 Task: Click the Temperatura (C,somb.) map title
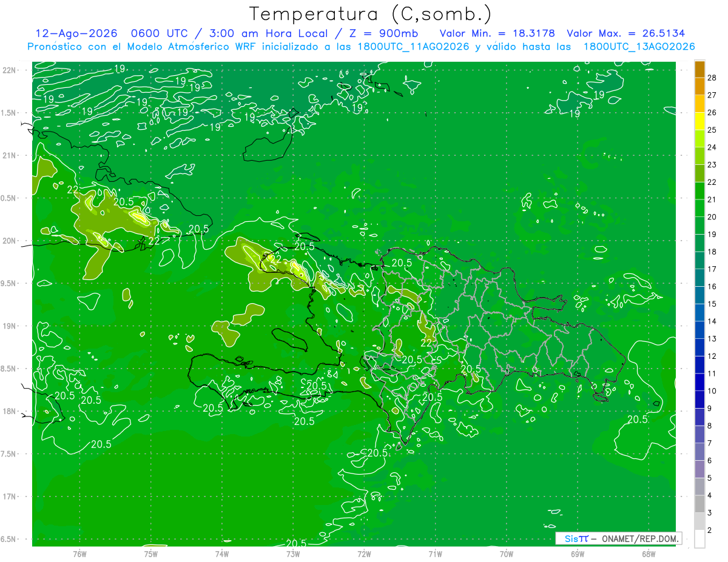tap(371, 14)
